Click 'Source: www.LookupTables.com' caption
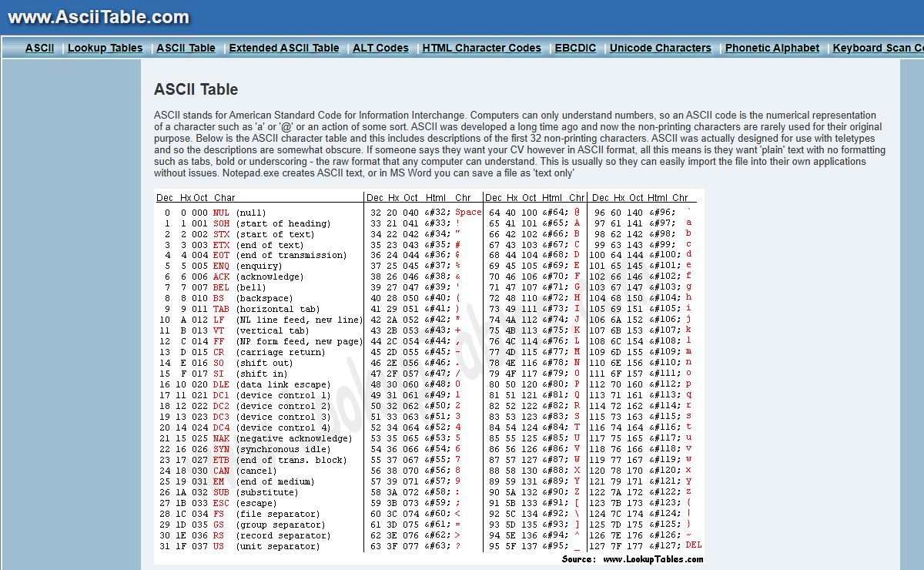924x570 pixels. click(x=632, y=559)
